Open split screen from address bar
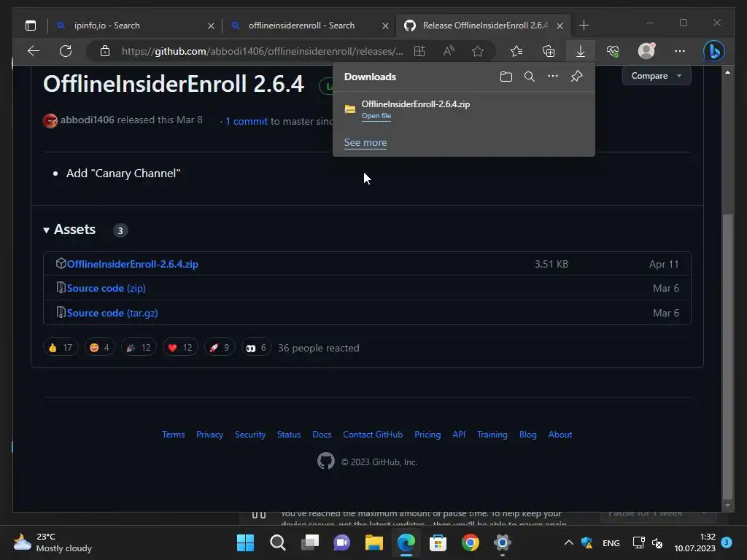Image resolution: width=747 pixels, height=560 pixels. (419, 51)
